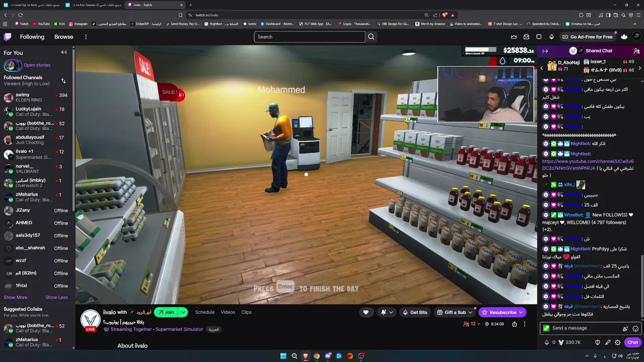This screenshot has width=644, height=362.
Task: Open the whispers speech-bubble icon
Action: click(x=539, y=37)
